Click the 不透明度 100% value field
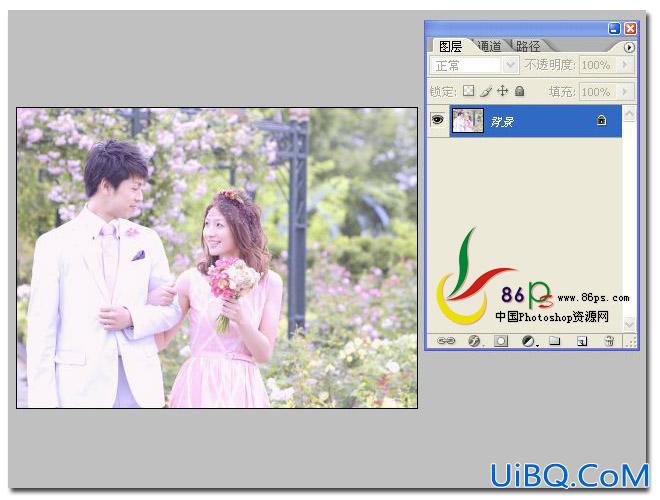The width and height of the screenshot is (660, 500). tap(598, 65)
